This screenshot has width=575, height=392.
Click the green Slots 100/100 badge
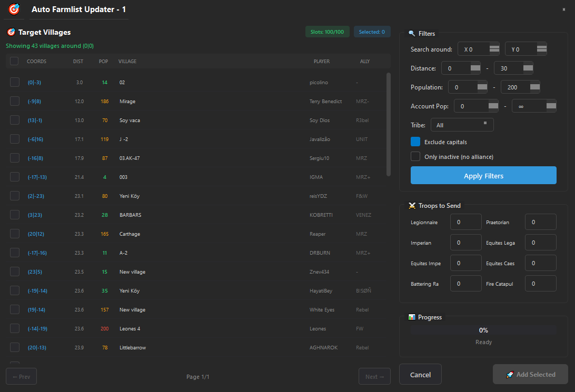[x=327, y=32]
